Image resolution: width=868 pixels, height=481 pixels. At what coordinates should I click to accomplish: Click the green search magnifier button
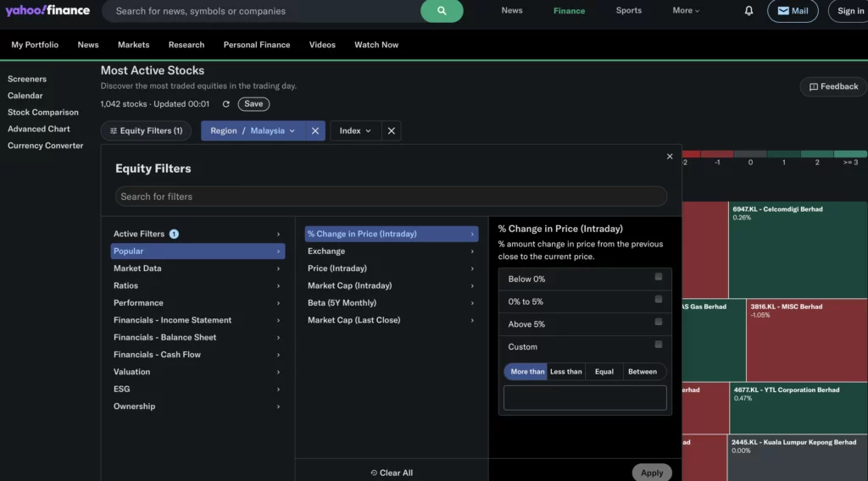coord(441,11)
